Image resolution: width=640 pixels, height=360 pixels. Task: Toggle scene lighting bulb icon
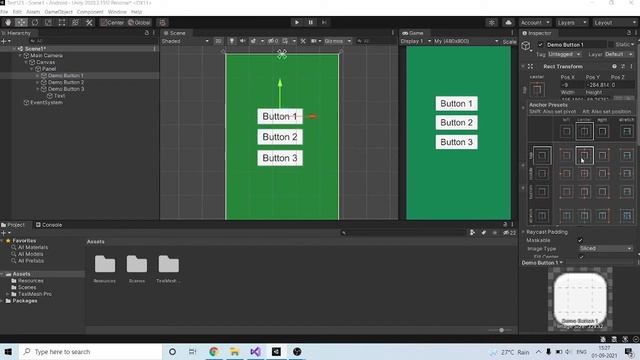coord(231,41)
